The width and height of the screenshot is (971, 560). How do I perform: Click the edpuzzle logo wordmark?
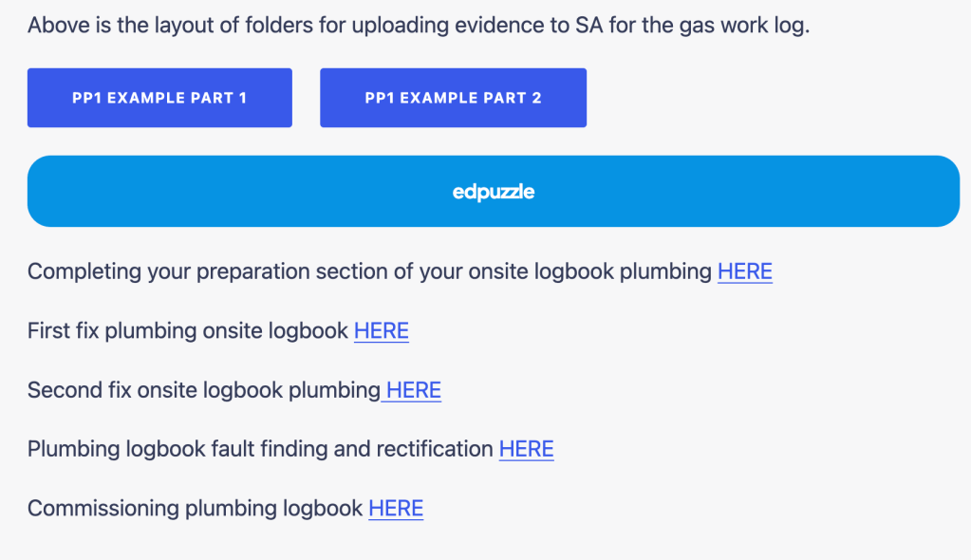coord(494,192)
